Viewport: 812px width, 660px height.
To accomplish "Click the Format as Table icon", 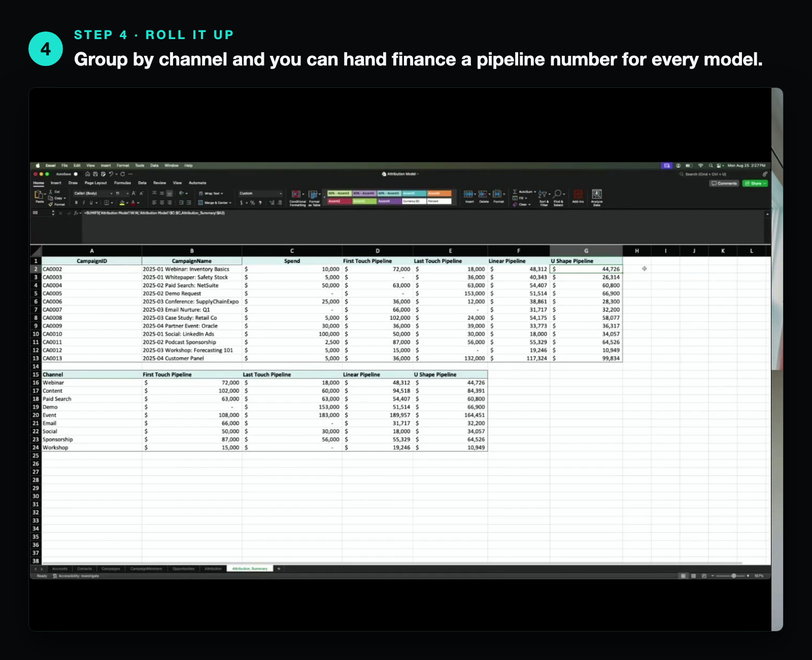I will pyautogui.click(x=313, y=194).
